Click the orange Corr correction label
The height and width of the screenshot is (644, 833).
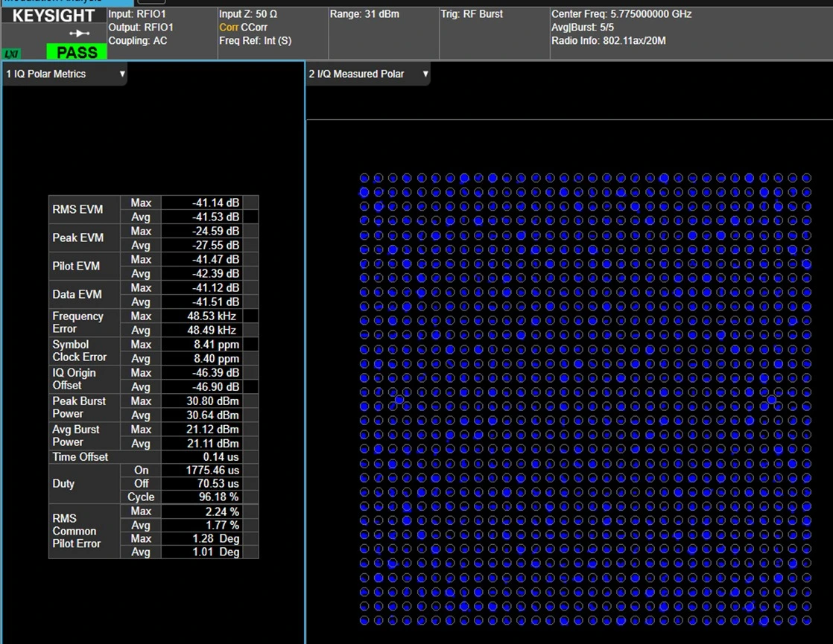[229, 27]
